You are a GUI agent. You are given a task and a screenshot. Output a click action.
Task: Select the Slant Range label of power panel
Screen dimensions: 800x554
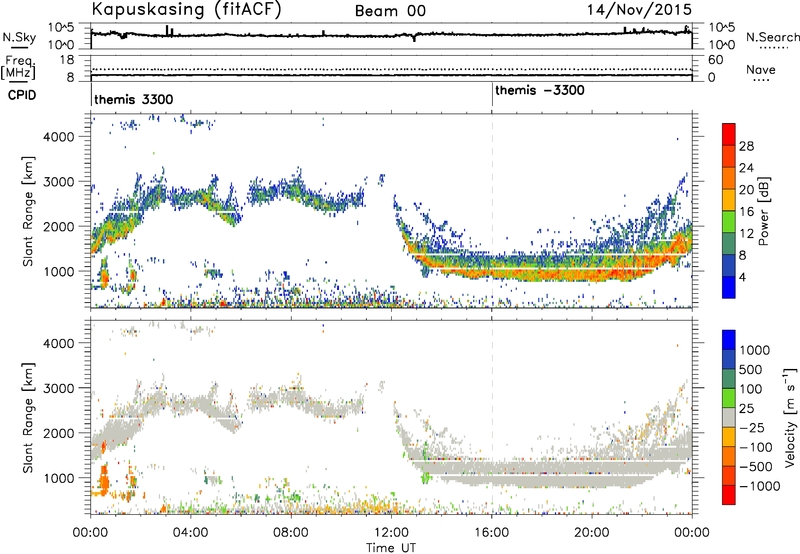coord(28,211)
